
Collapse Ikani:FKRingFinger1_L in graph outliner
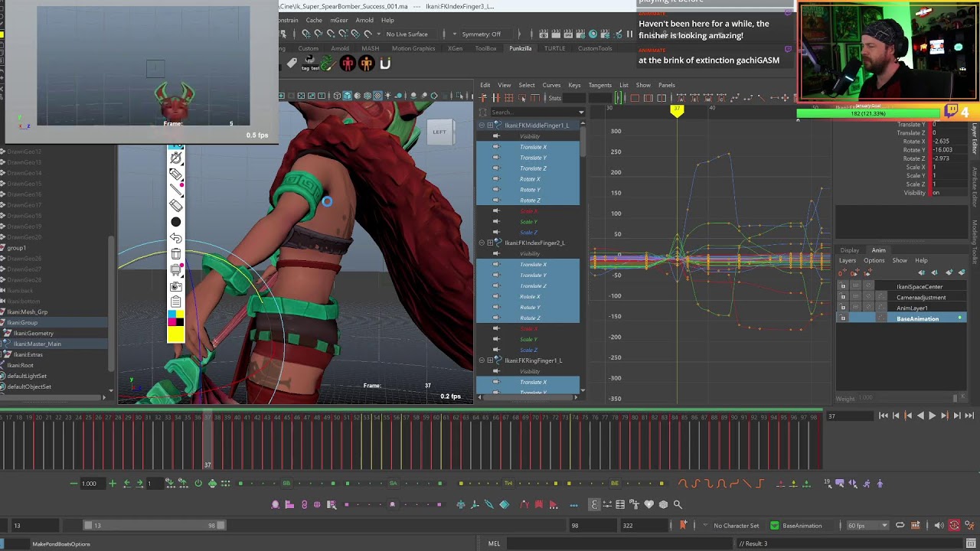(482, 360)
